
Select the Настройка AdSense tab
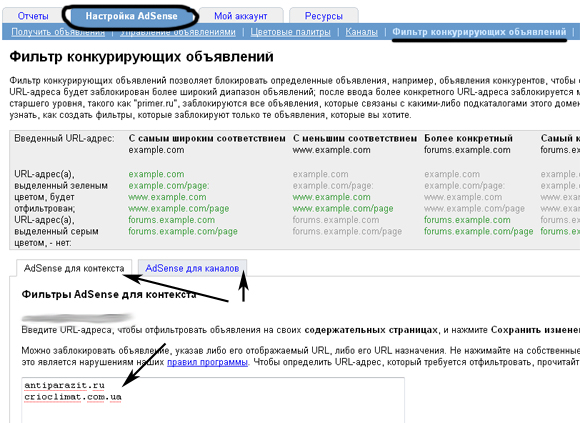(x=131, y=16)
